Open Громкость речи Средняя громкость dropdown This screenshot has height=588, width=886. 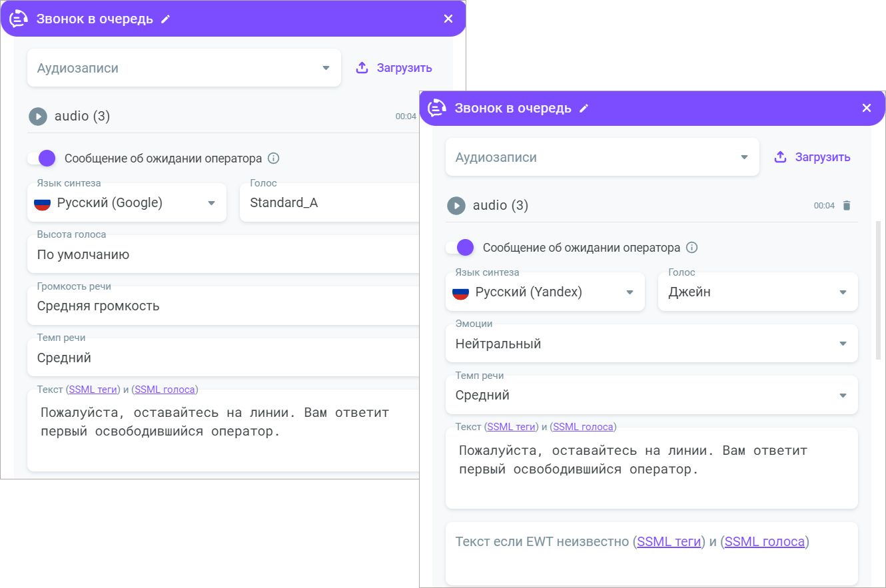pyautogui.click(x=223, y=306)
